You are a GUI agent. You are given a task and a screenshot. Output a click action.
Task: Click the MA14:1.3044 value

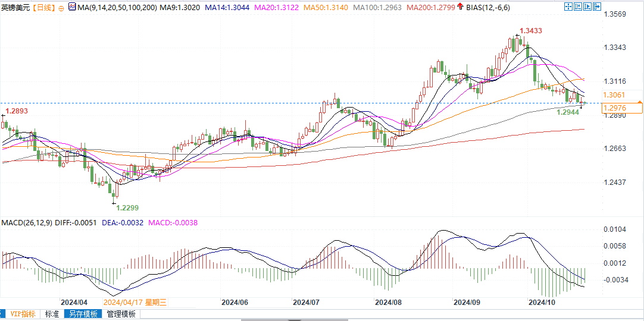tap(229, 7)
